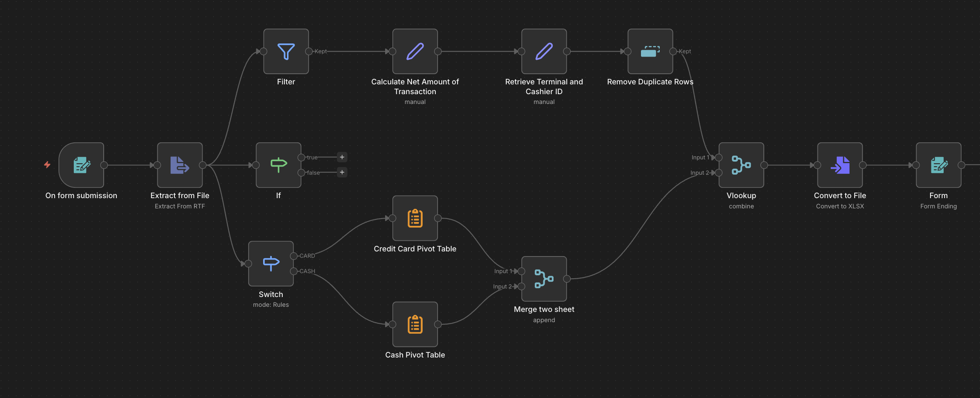Click the 'Convert to XLSX' subtitle

tap(840, 206)
